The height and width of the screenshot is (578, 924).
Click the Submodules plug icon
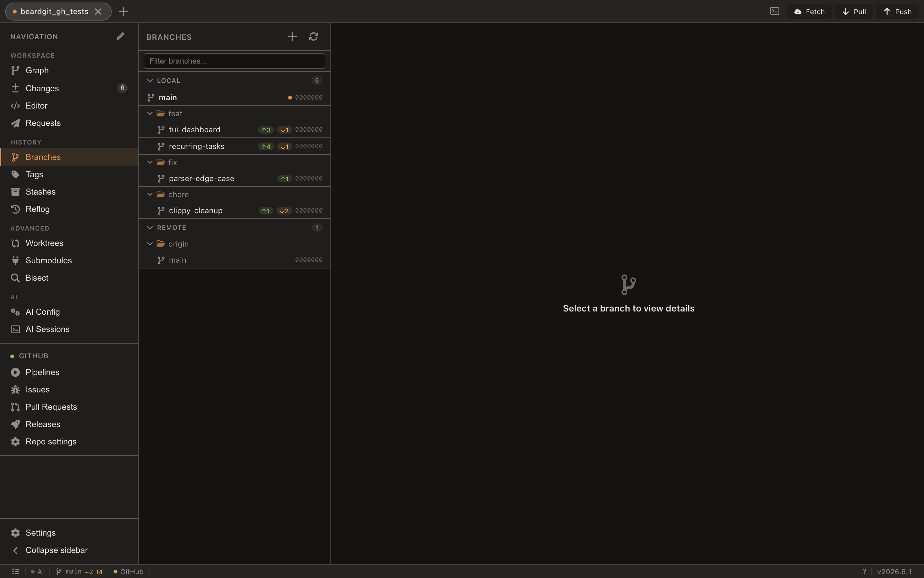15,260
